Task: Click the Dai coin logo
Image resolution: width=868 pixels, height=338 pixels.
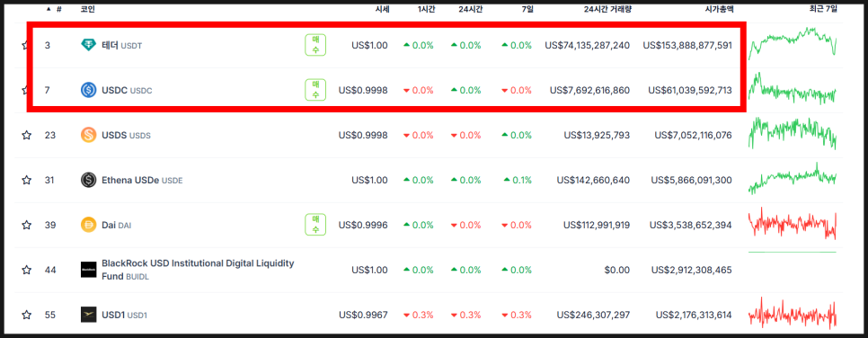Action: point(89,225)
